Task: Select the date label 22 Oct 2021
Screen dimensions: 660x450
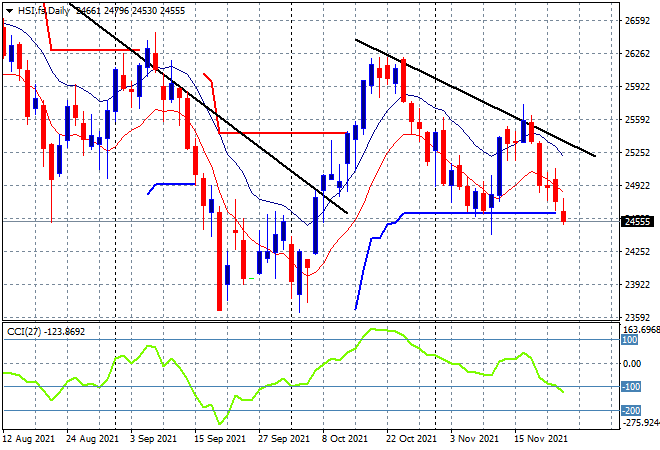Action: 412,439
